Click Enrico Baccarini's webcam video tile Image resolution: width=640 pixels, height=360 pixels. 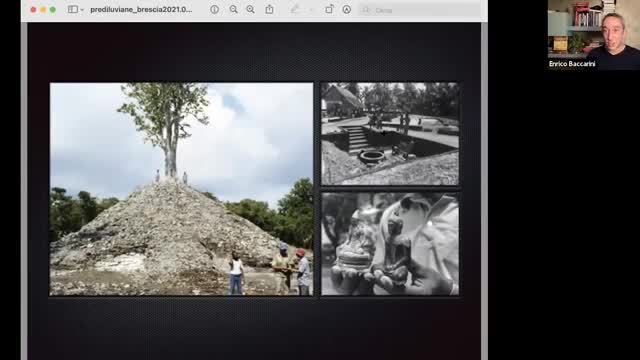pyautogui.click(x=593, y=35)
